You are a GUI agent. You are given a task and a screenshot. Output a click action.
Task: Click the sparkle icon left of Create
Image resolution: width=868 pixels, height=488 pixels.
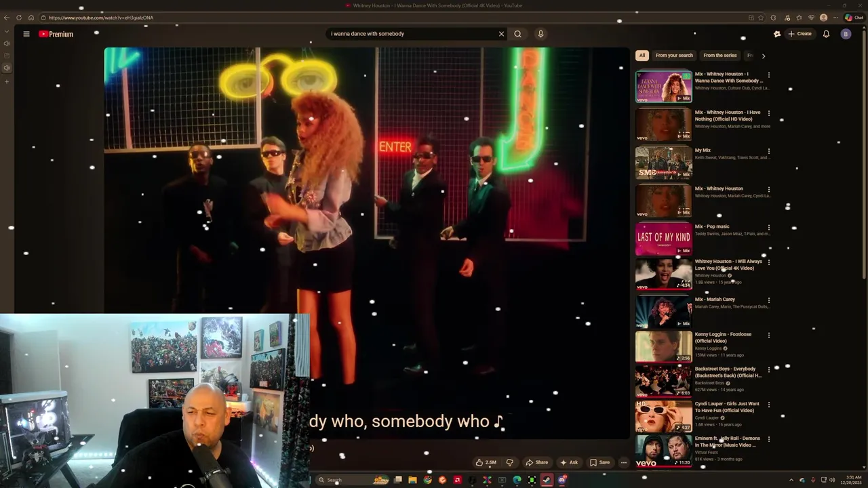click(x=777, y=34)
